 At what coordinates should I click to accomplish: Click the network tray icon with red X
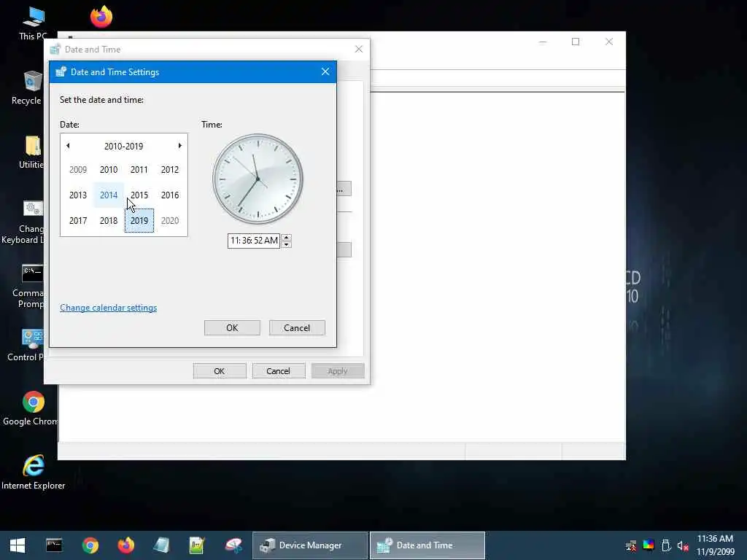click(631, 545)
